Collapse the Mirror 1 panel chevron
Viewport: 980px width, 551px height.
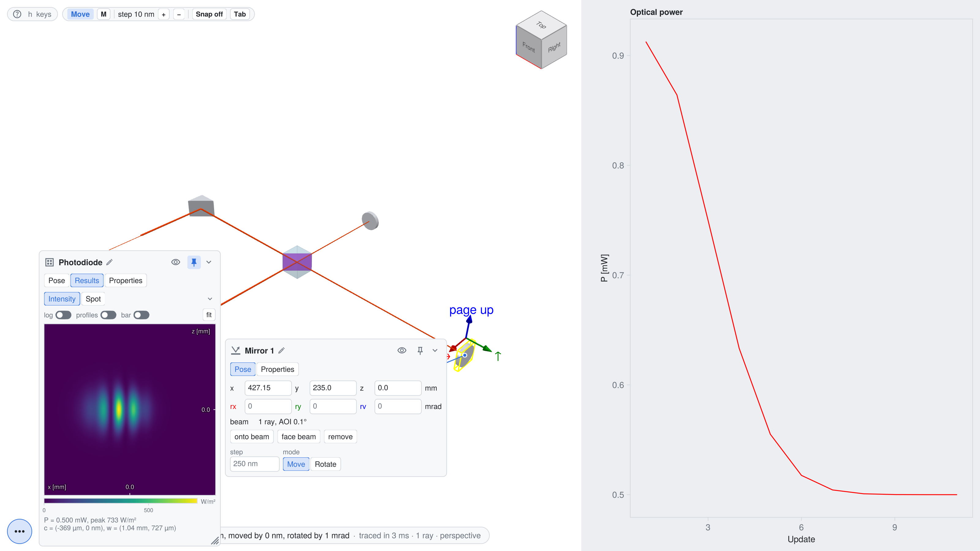point(435,350)
